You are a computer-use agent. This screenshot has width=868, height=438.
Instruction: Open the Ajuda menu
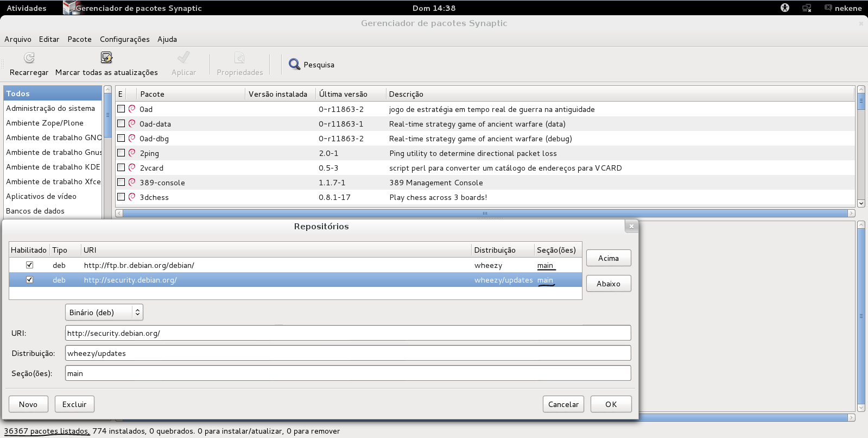point(167,39)
